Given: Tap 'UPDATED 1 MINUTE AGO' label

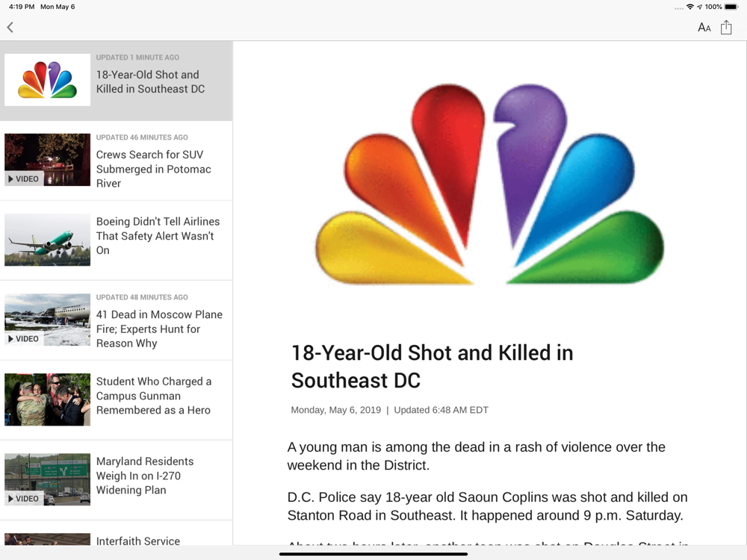Looking at the screenshot, I should (137, 57).
